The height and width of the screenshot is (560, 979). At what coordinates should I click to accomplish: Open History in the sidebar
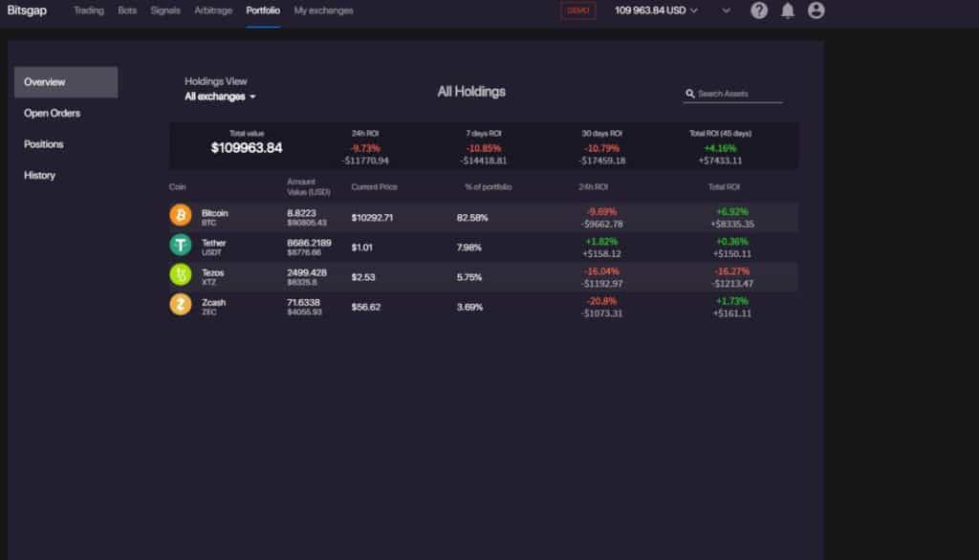click(x=39, y=176)
